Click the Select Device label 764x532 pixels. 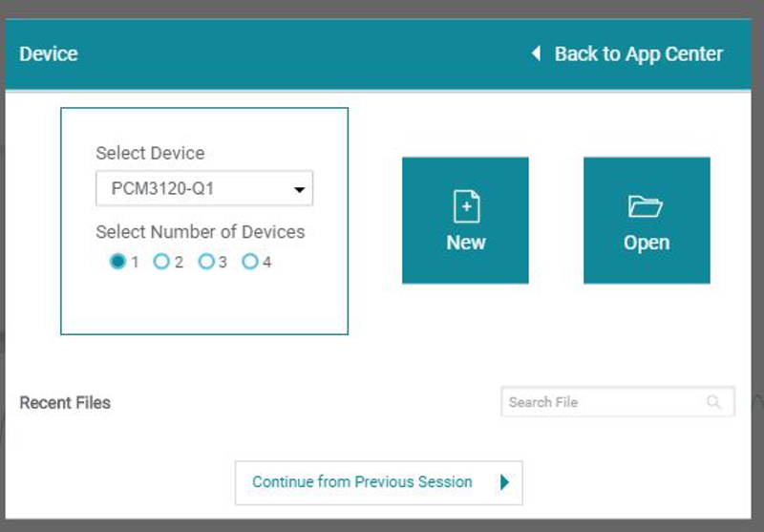click(150, 153)
